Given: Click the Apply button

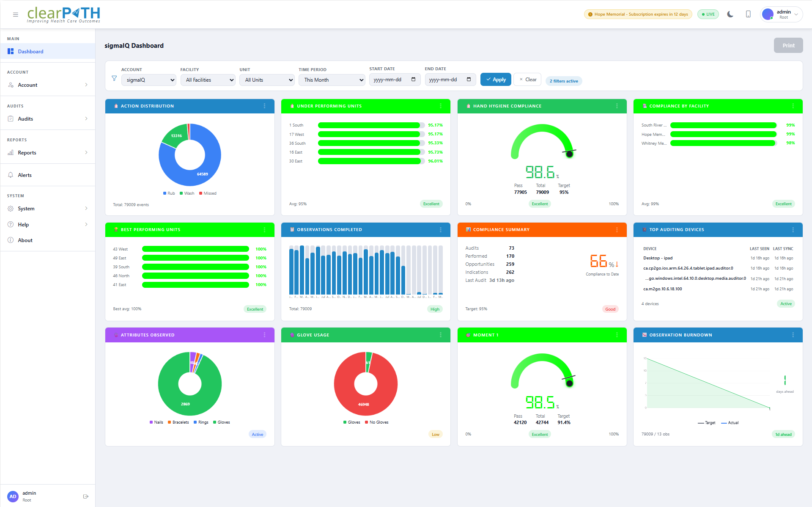Looking at the screenshot, I should (x=495, y=79).
